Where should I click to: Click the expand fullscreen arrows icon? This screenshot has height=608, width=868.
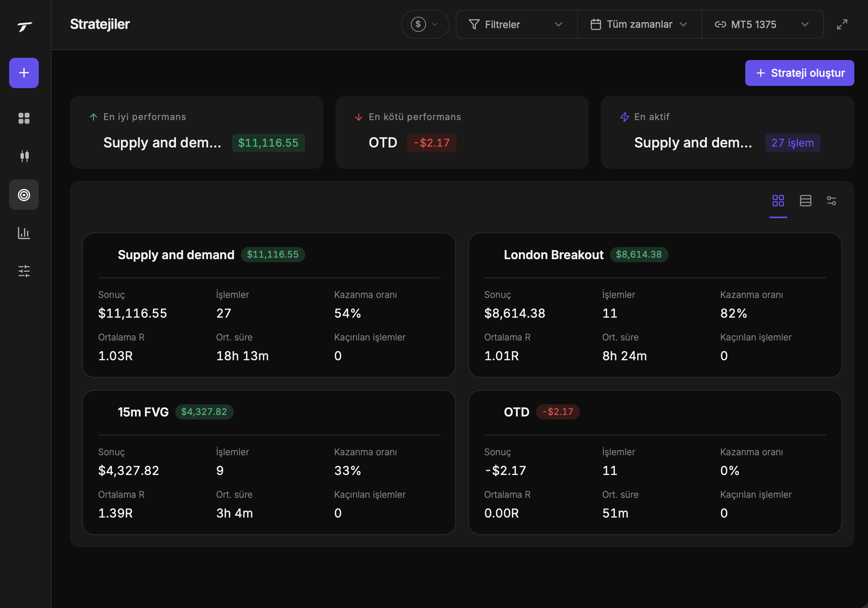tap(842, 24)
